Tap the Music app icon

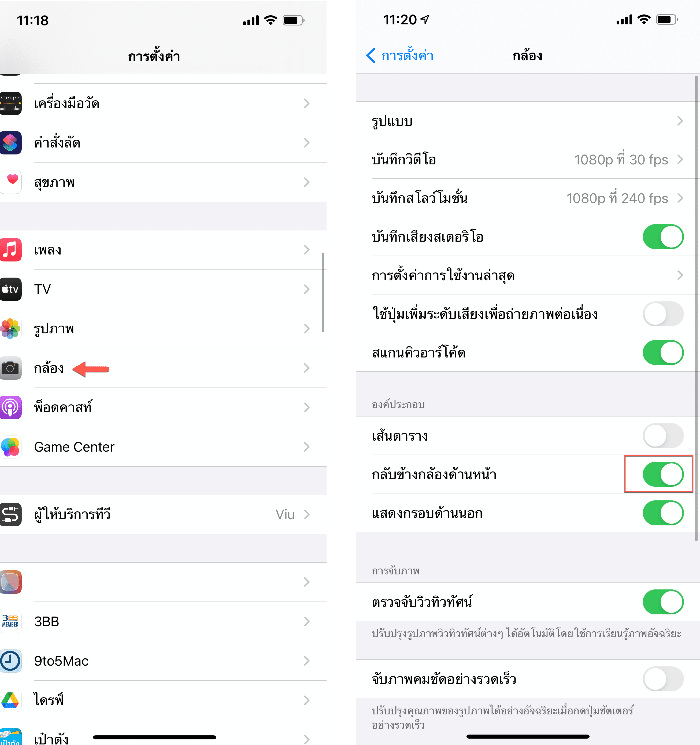click(x=10, y=250)
